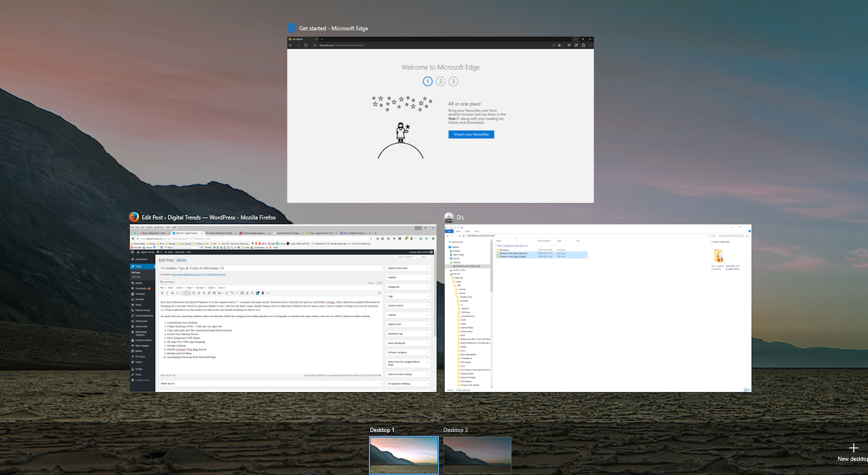Click the folder preview icon in Explorer details pane
Screen dimensions: 868x475
click(719, 256)
